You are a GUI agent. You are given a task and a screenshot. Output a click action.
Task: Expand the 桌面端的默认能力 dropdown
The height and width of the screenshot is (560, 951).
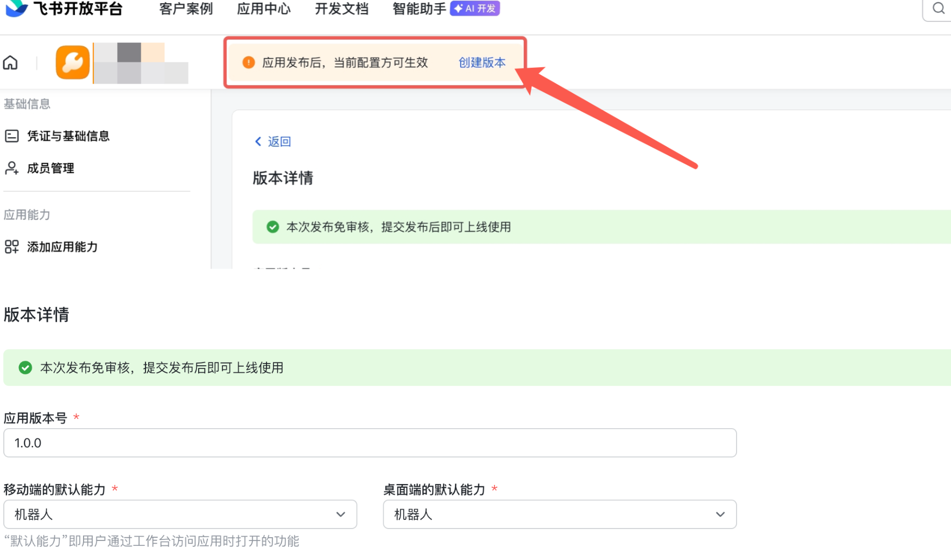click(560, 514)
